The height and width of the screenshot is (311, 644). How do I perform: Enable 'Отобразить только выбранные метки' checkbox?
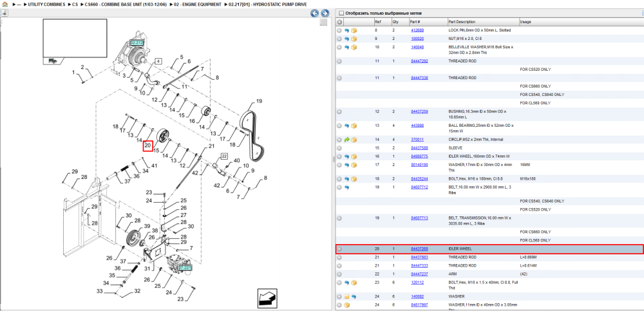coord(341,14)
